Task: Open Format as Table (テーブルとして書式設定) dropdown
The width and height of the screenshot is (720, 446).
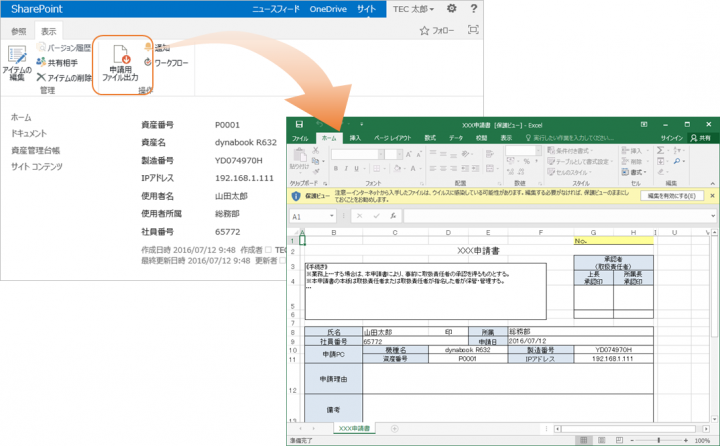Action: [x=580, y=161]
